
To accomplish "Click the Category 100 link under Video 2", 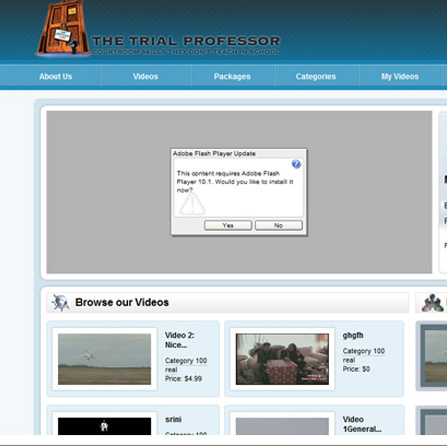I will pos(186,361).
